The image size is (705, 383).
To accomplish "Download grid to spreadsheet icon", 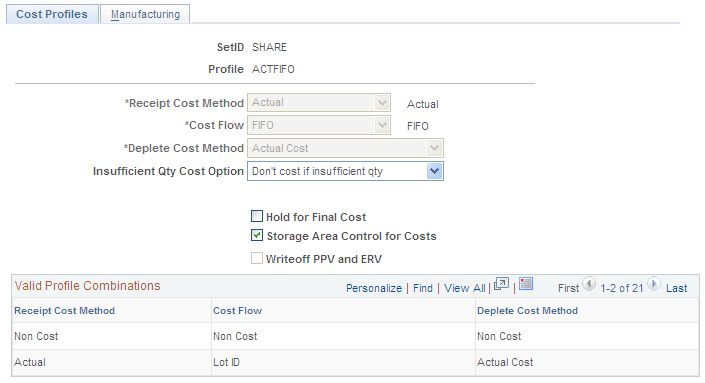I will [526, 284].
